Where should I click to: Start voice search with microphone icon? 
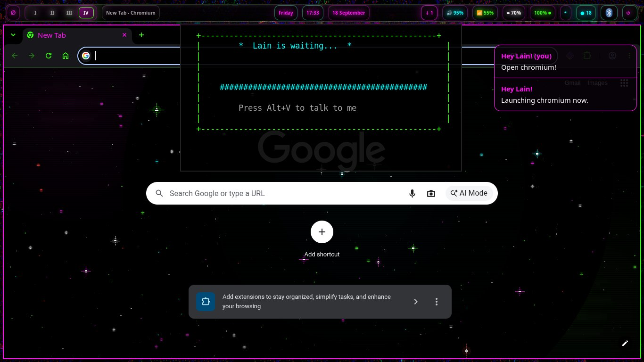pos(412,193)
